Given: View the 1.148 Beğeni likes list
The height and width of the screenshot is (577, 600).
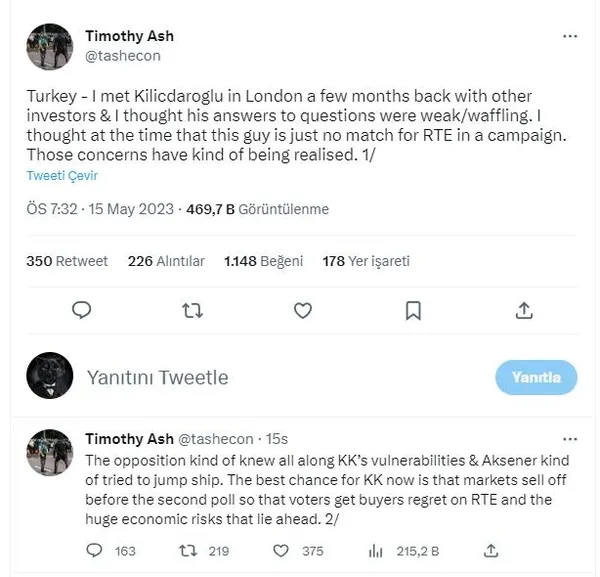Looking at the screenshot, I should point(263,261).
